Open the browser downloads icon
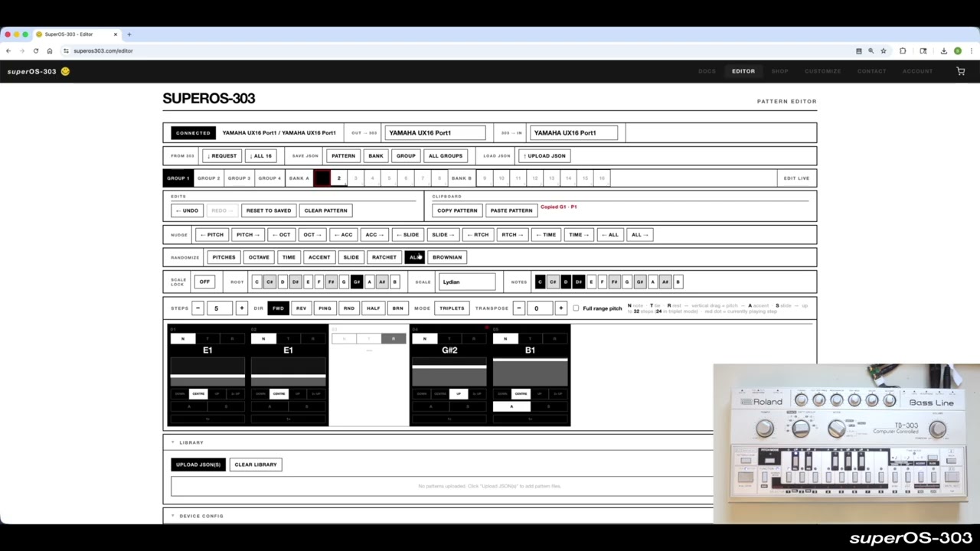The width and height of the screenshot is (980, 551). (943, 51)
